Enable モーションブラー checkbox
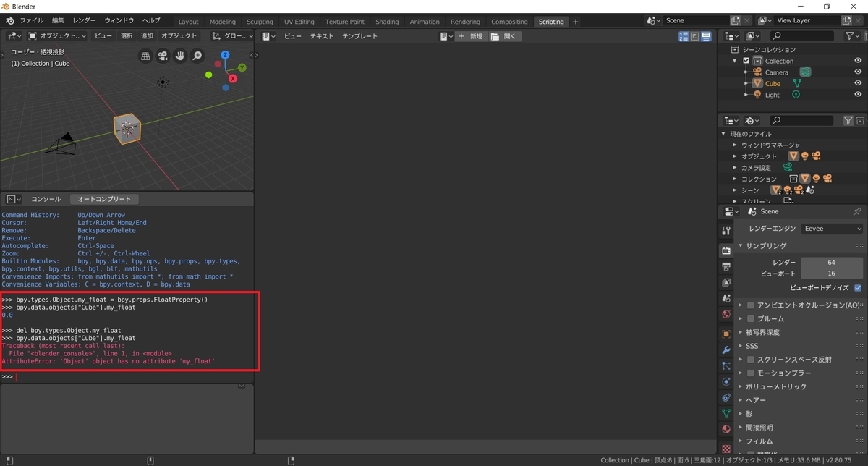 pos(750,373)
